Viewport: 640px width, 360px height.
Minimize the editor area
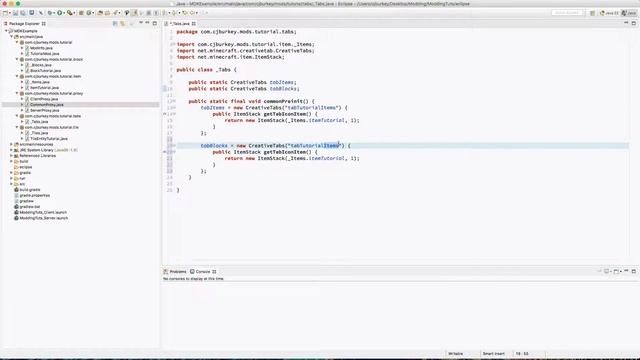(626, 23)
